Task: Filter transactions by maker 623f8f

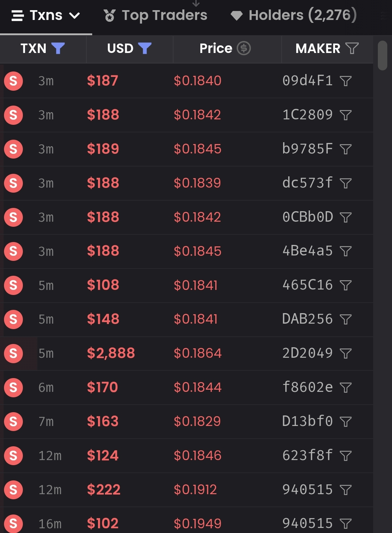Action: tap(346, 456)
